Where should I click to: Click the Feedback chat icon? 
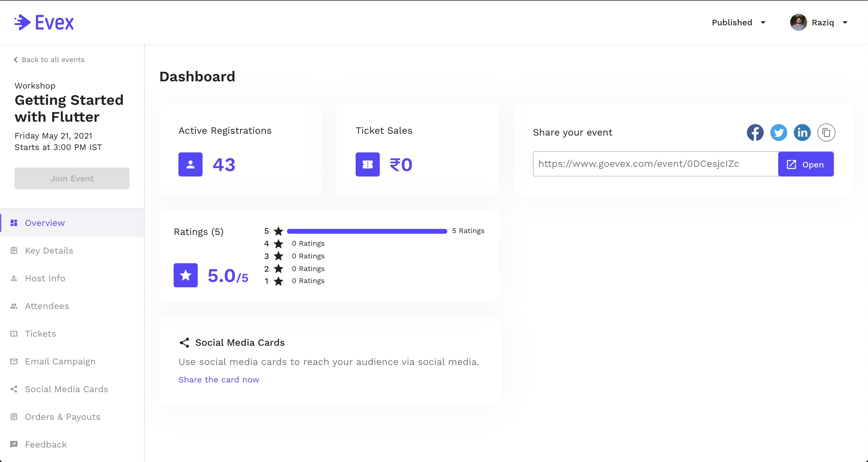(x=14, y=444)
